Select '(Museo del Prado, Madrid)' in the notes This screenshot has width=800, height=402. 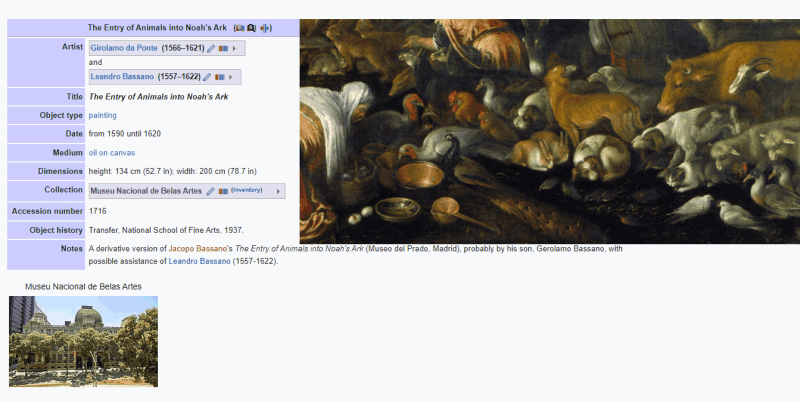(413, 249)
